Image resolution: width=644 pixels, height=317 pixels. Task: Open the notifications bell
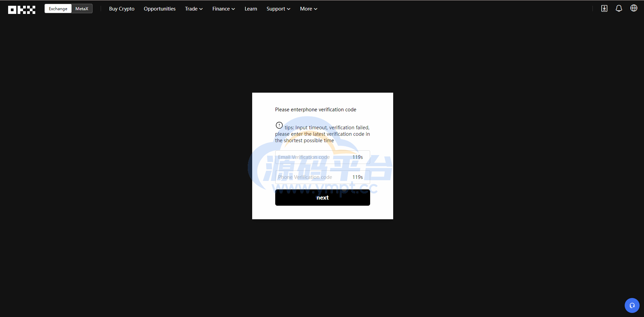[619, 8]
